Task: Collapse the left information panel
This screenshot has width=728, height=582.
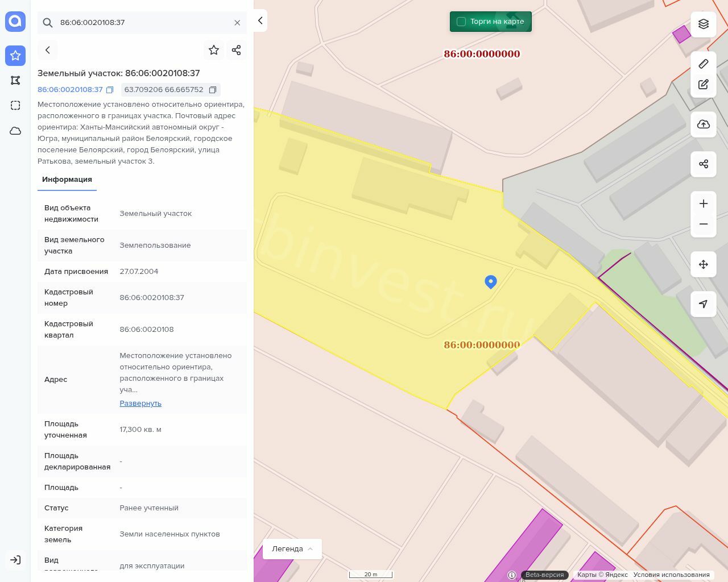Action: 260,20
